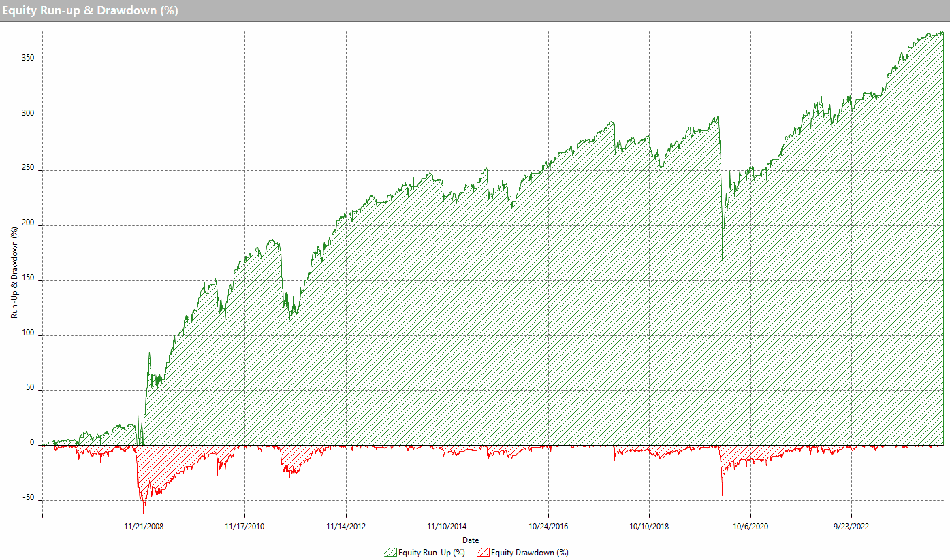
Task: Click the 300 y-axis value
Action: coord(28,114)
